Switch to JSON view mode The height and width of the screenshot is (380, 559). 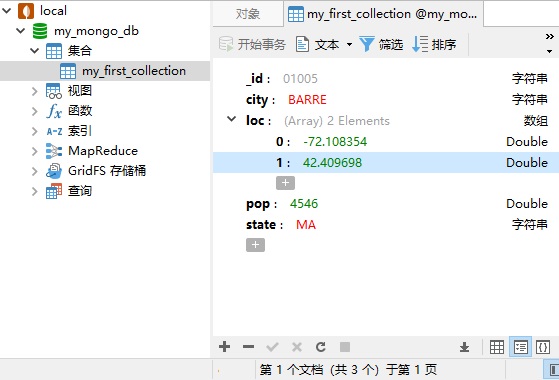click(x=543, y=347)
